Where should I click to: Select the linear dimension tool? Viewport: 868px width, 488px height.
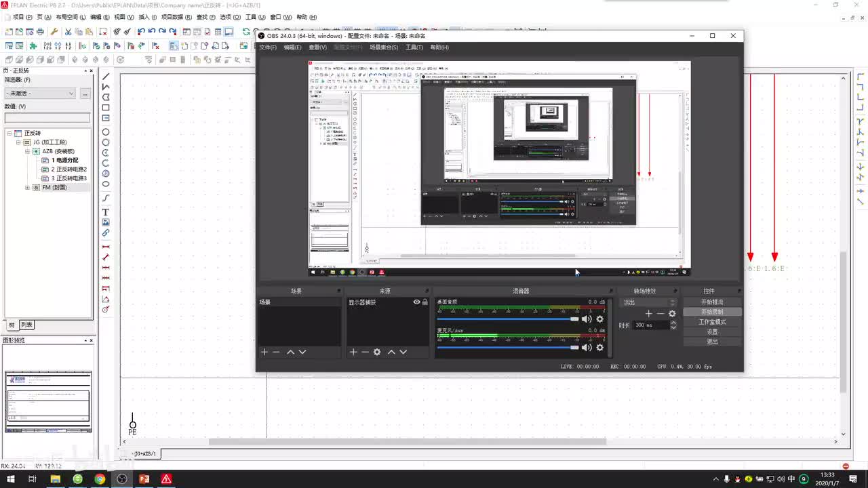tap(106, 247)
